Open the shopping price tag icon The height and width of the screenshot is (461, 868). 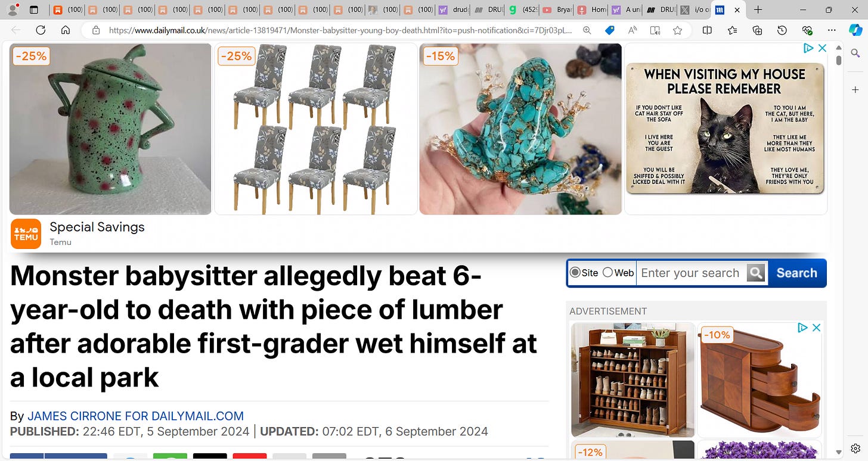tap(609, 30)
